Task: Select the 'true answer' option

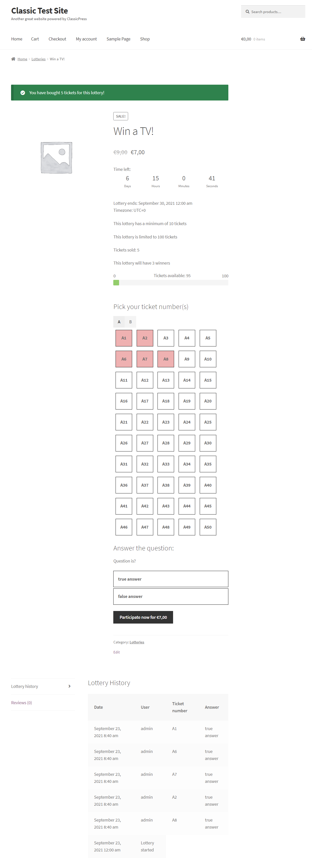Action: pos(171,579)
